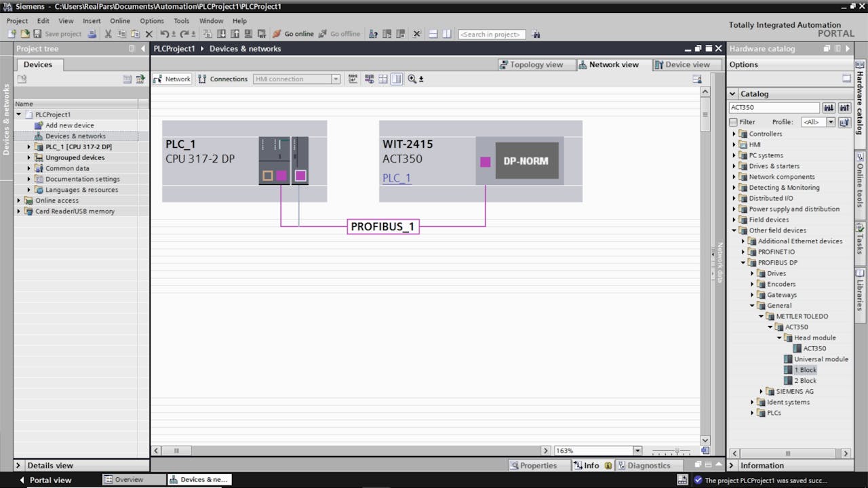This screenshot has width=868, height=488.
Task: Click the Compile toolbar icon
Action: (207, 34)
